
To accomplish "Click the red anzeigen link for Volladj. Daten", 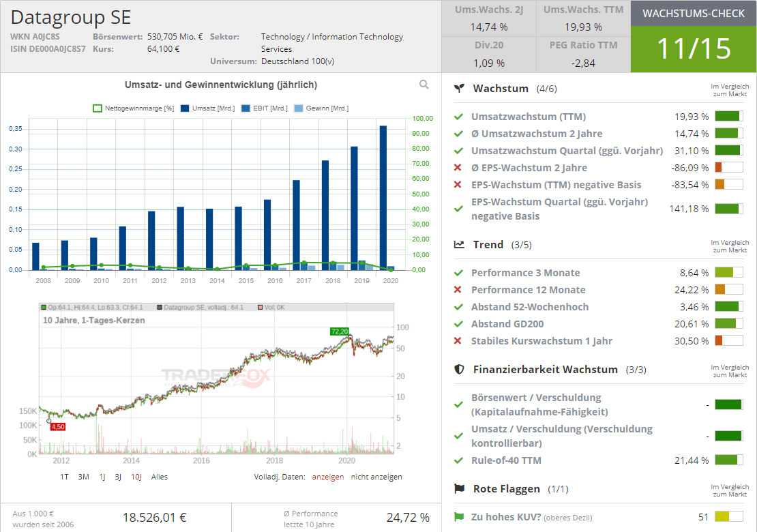I will click(328, 477).
